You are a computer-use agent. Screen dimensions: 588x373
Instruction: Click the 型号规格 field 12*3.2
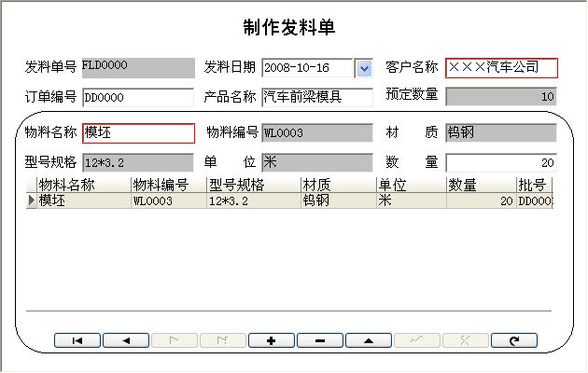coord(138,162)
